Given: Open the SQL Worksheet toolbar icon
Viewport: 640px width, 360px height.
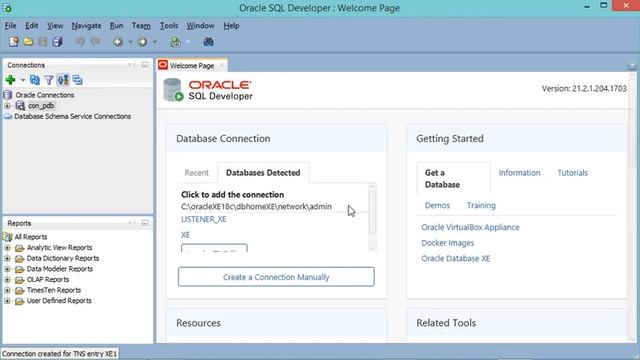Looking at the screenshot, I should click(x=175, y=42).
